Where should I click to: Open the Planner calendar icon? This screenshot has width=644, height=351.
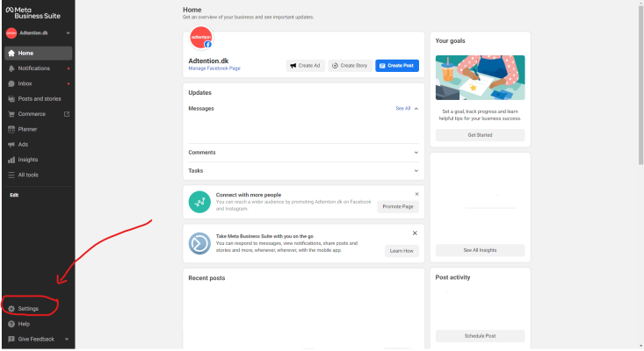(x=11, y=129)
